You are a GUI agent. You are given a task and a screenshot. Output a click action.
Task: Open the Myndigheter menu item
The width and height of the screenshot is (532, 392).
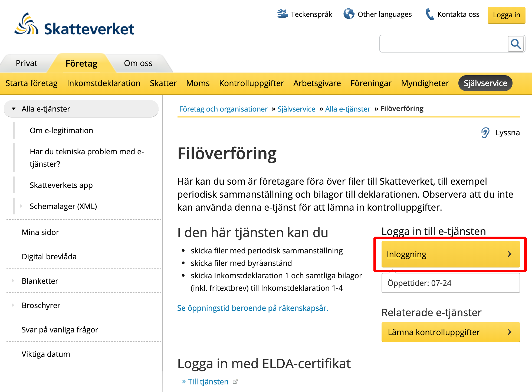click(425, 83)
